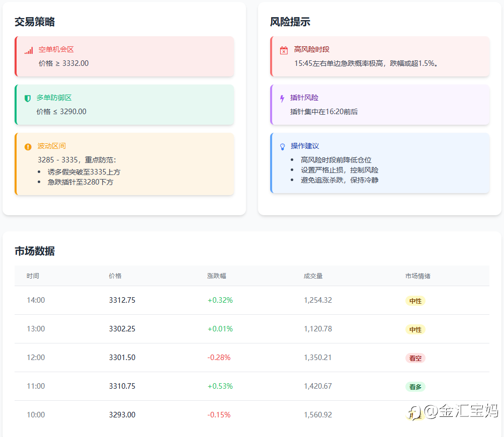Image resolution: width=504 pixels, height=437 pixels.
Task: Select the 13:00 time cell
Action: (x=36, y=329)
